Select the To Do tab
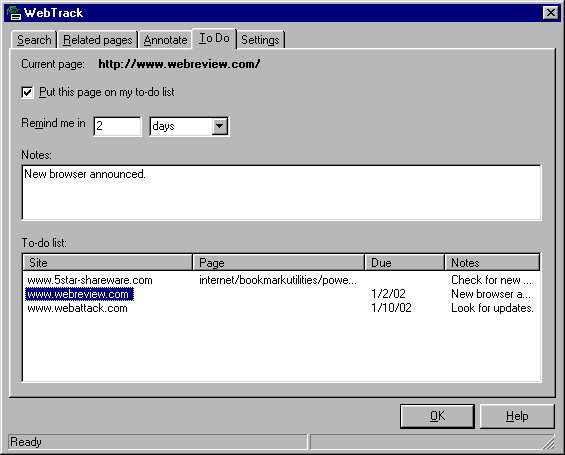565x455 pixels. (x=214, y=38)
